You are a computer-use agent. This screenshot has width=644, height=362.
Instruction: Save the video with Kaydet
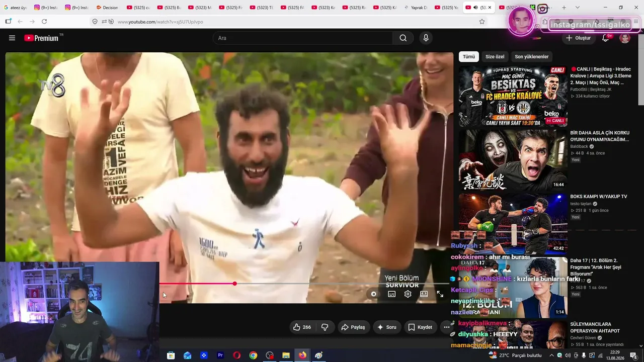tap(420, 327)
